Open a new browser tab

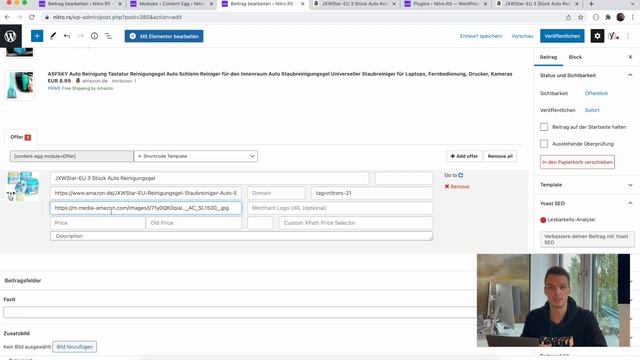pyautogui.click(x=591, y=4)
